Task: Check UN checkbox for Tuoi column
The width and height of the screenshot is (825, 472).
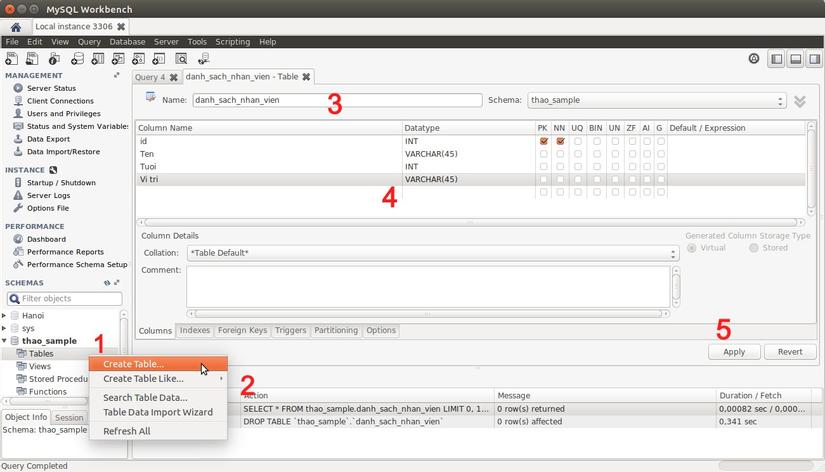Action: 615,166
